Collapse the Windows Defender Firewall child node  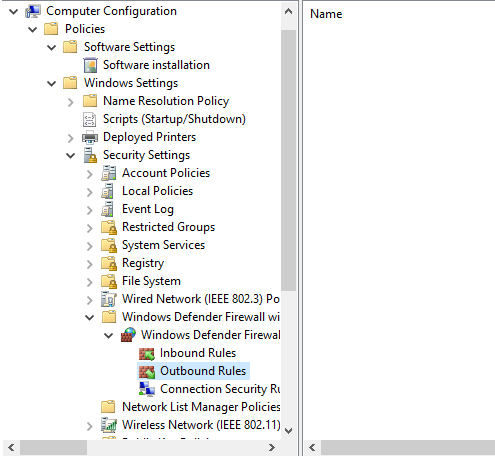pyautogui.click(x=109, y=336)
